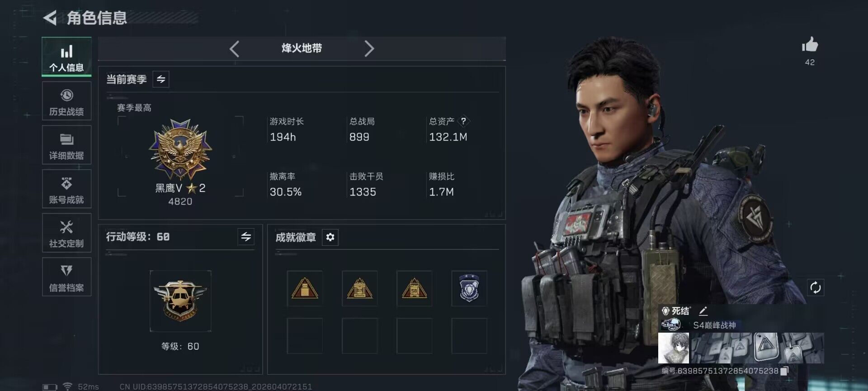This screenshot has width=868, height=391.
Task: Click the rotate character refresh icon
Action: [x=816, y=287]
